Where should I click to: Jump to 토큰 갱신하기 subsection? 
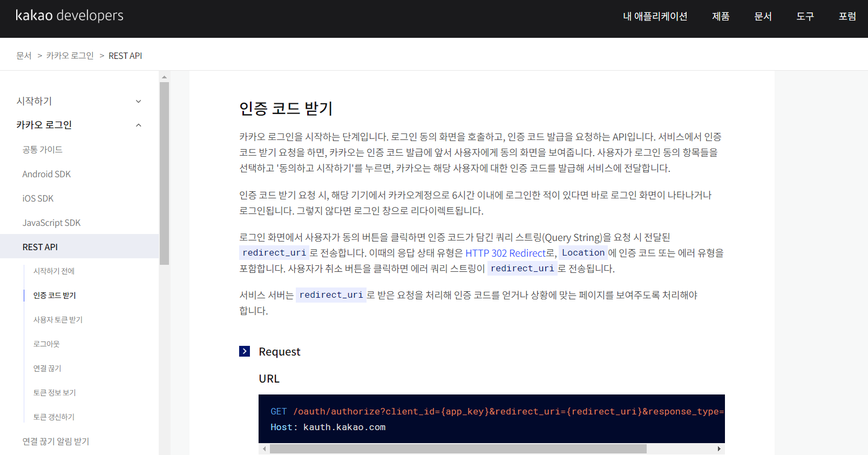pyautogui.click(x=54, y=417)
